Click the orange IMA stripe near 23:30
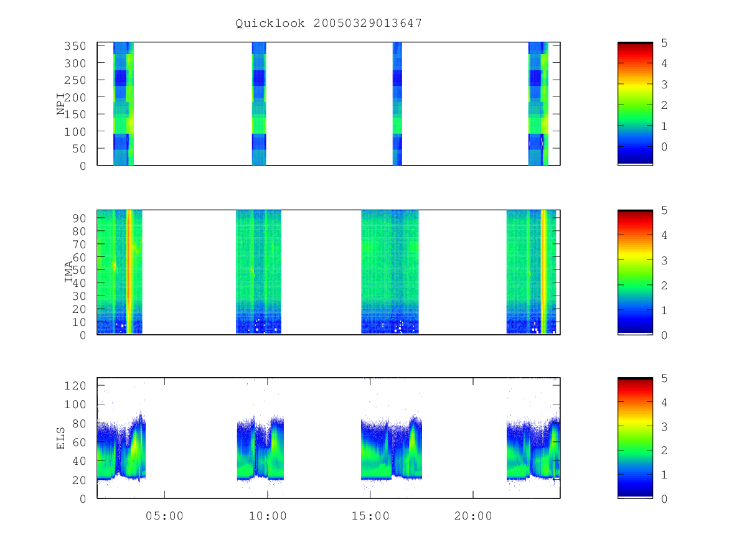The image size is (747, 560). (x=544, y=272)
